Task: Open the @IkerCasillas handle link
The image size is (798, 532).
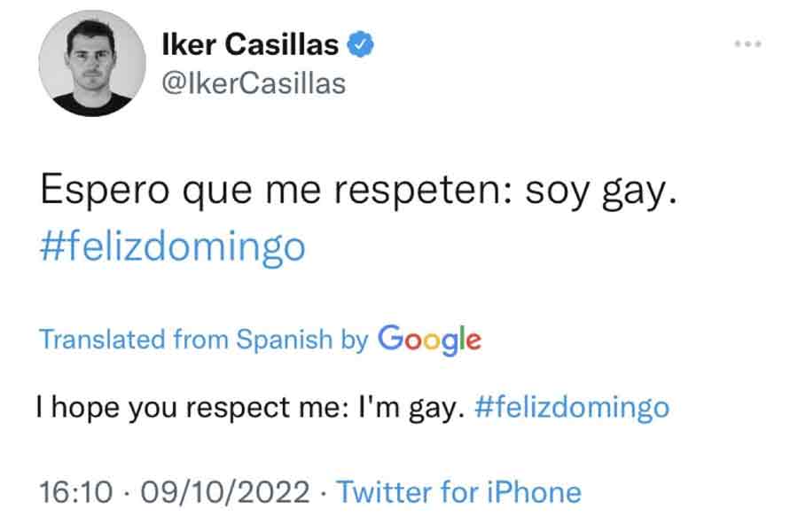Action: (254, 83)
